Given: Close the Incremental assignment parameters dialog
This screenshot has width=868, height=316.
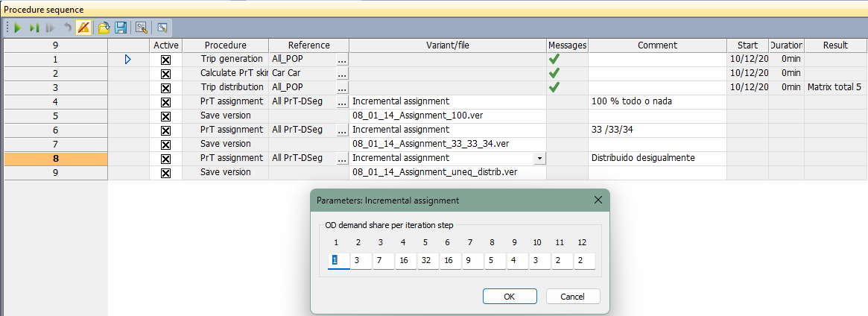Looking at the screenshot, I should click(x=598, y=200).
